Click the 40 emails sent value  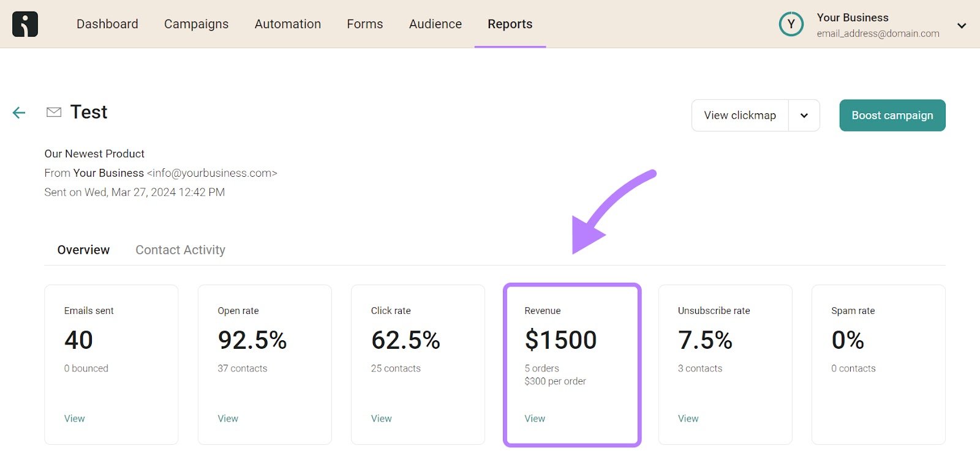[78, 340]
